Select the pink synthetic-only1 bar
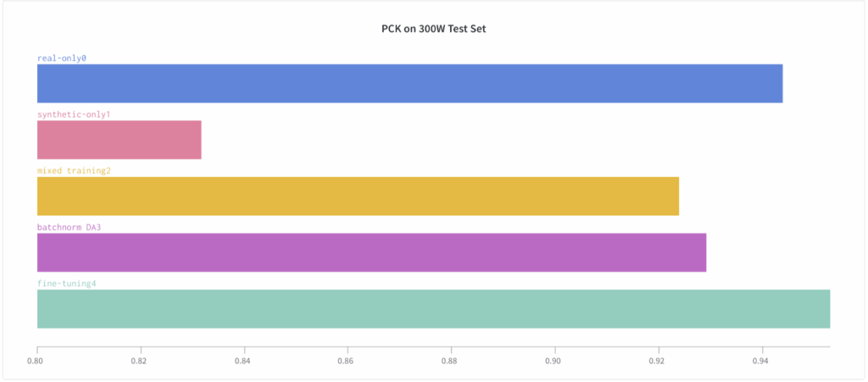 coord(119,140)
